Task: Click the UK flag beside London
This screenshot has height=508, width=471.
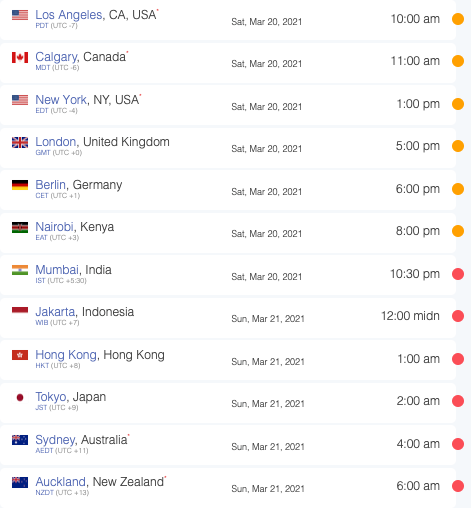Action: pyautogui.click(x=20, y=142)
